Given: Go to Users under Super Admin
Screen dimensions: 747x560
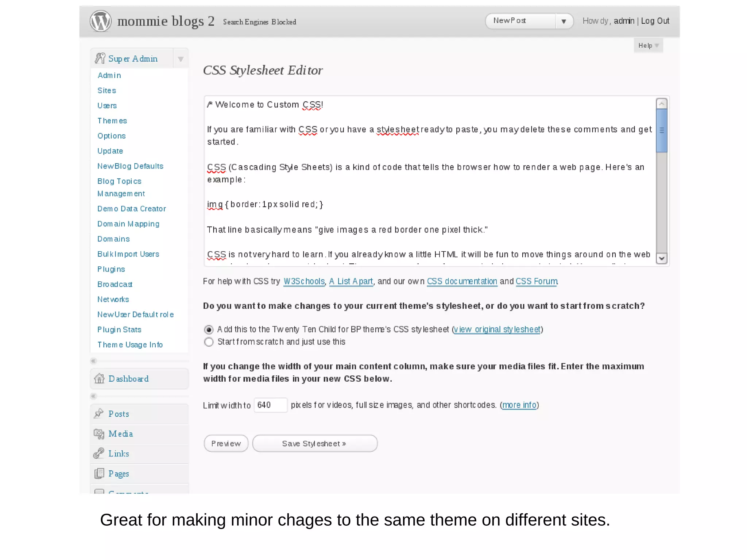Looking at the screenshot, I should point(107,105).
